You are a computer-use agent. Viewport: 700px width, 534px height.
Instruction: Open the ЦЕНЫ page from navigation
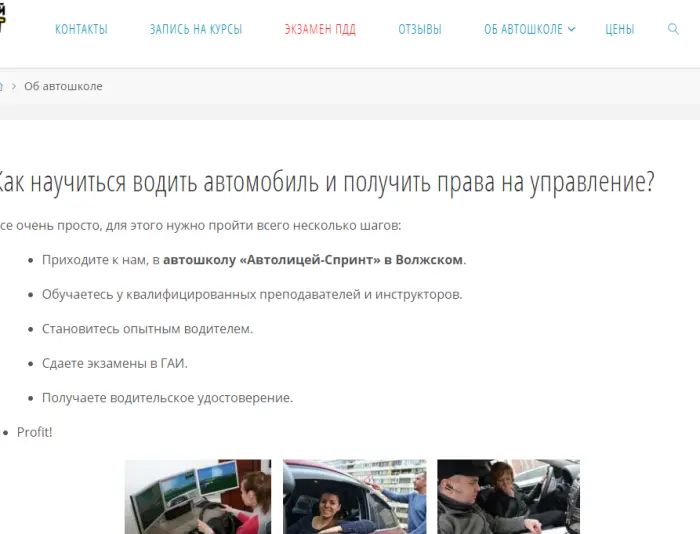(619, 29)
